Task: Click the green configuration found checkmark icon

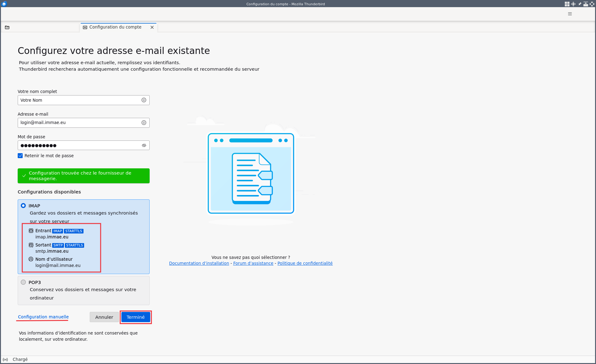Action: tap(24, 176)
